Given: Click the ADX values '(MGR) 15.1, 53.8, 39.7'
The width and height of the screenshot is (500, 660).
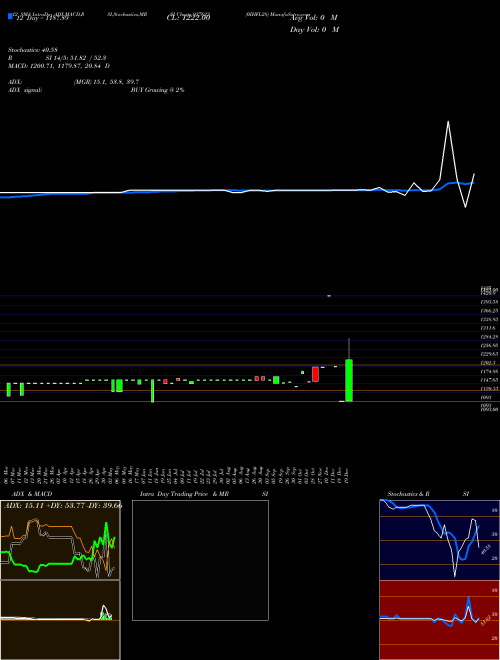Looking at the screenshot, I should [106, 82].
